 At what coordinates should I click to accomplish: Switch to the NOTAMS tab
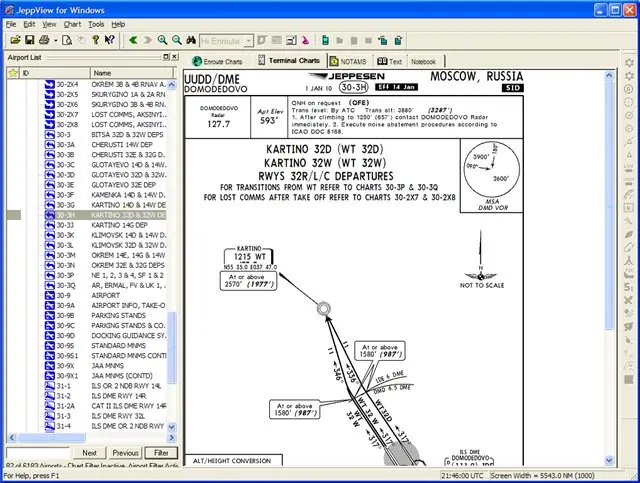point(348,62)
